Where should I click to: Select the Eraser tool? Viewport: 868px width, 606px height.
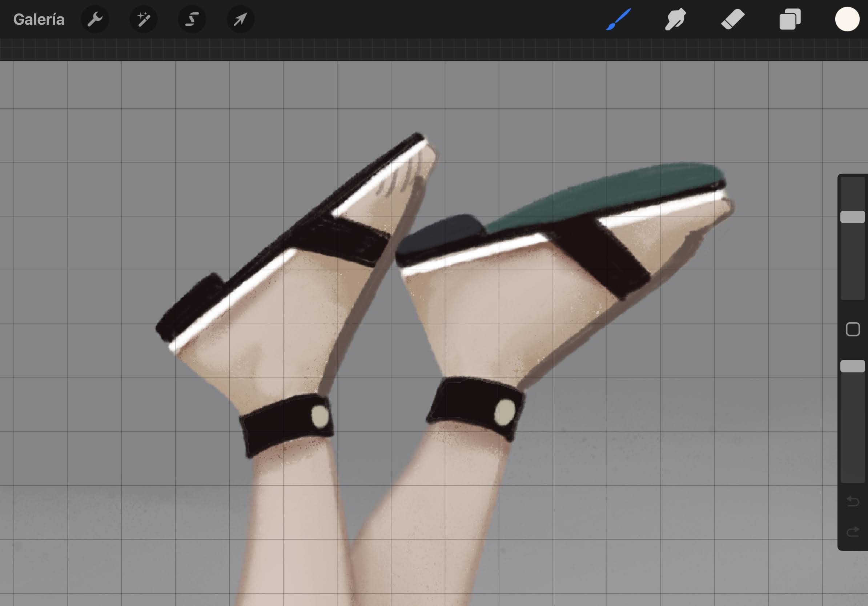point(733,19)
